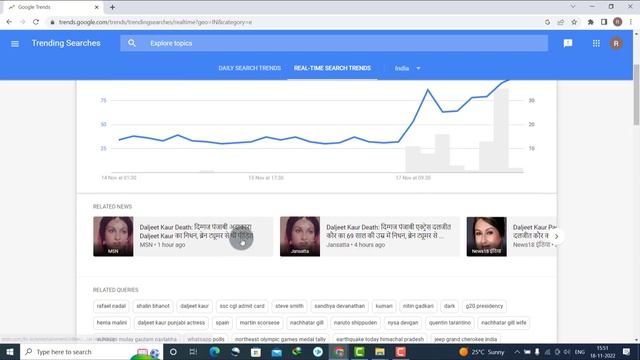Click the Windows taskbar search box

[91, 352]
